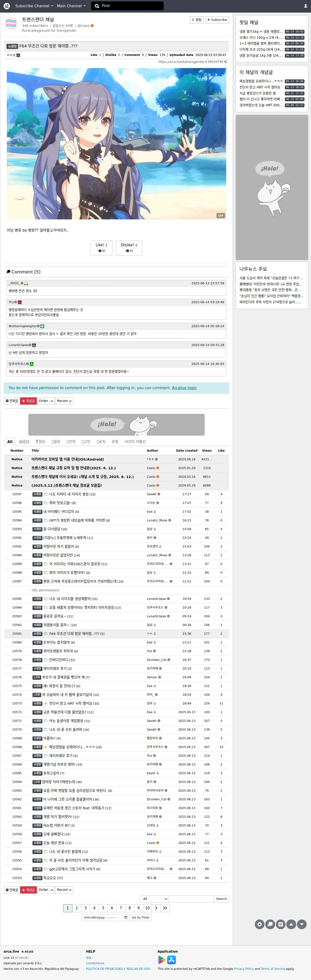
Task: Click the Like! button under the post
Action: (101, 248)
